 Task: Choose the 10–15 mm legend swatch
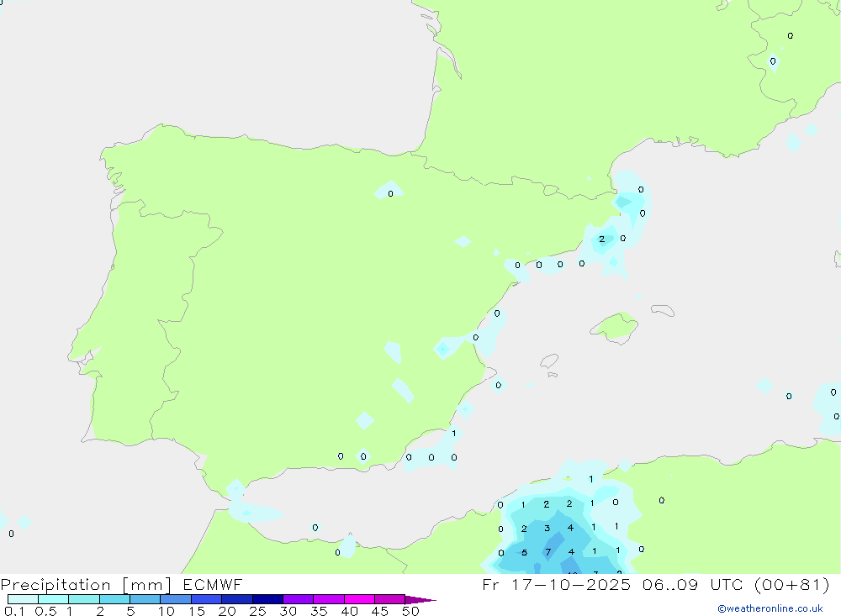click(176, 599)
